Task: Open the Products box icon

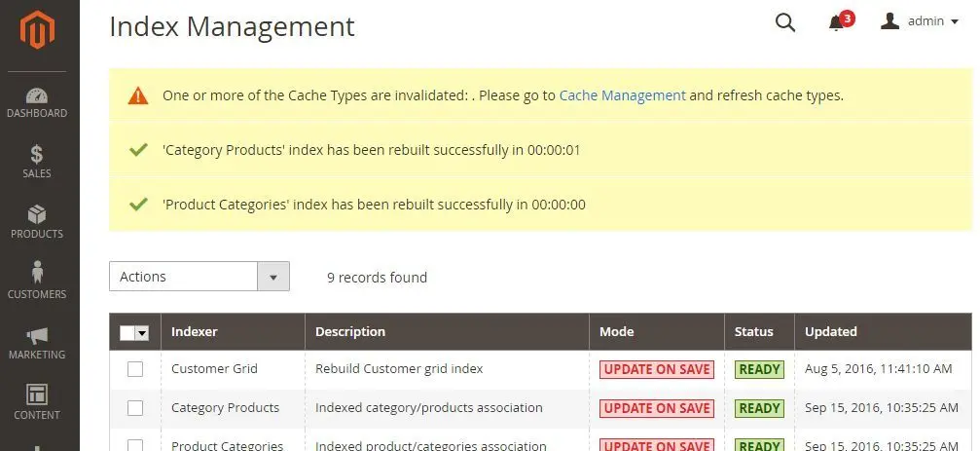Action: pyautogui.click(x=37, y=214)
